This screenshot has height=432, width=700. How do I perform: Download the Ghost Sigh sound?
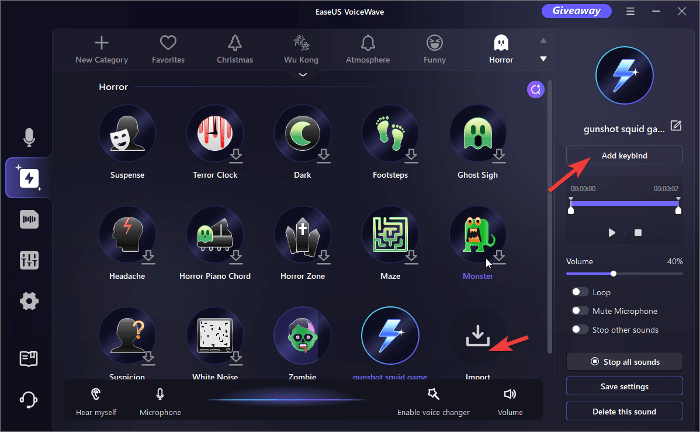(499, 156)
